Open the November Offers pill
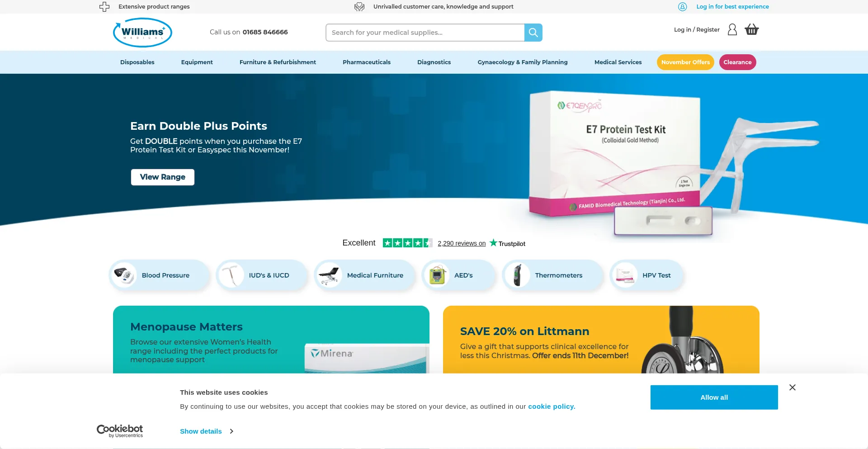This screenshot has height=449, width=868. click(x=685, y=62)
